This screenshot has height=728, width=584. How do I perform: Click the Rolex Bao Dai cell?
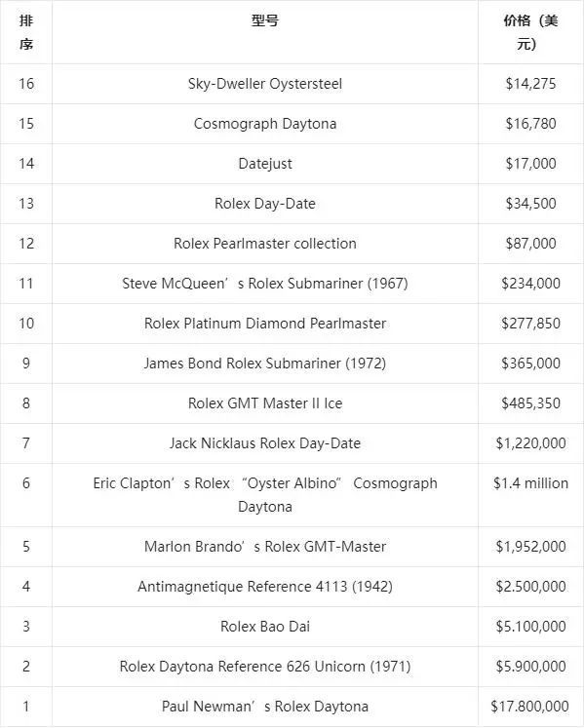(x=265, y=626)
